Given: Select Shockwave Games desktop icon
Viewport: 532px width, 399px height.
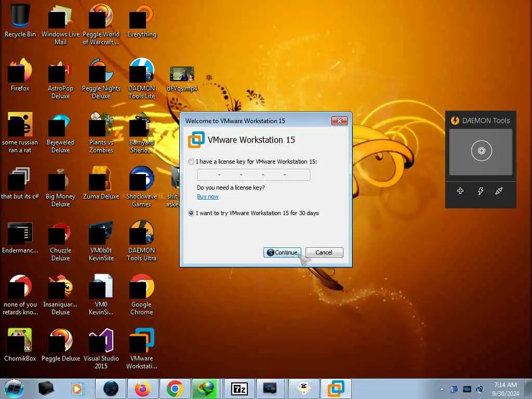Looking at the screenshot, I should (x=141, y=187).
